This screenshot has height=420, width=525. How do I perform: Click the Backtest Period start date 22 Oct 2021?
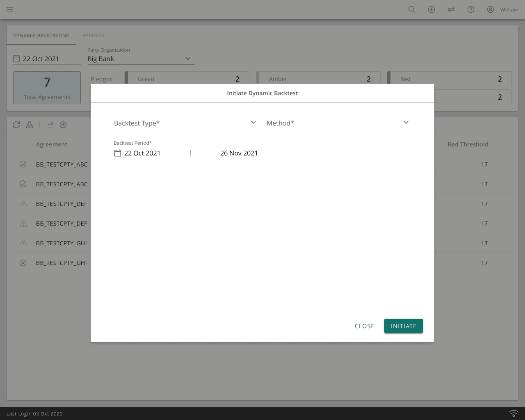coord(142,153)
